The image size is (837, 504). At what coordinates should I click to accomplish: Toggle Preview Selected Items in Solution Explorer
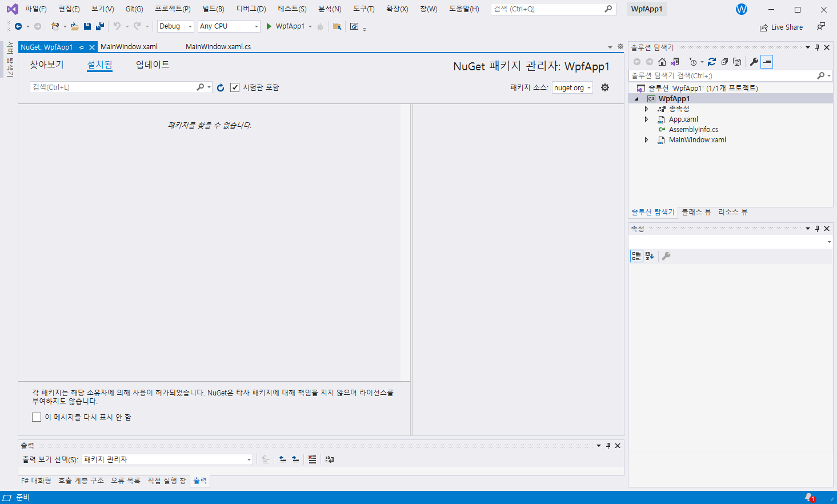pyautogui.click(x=767, y=62)
